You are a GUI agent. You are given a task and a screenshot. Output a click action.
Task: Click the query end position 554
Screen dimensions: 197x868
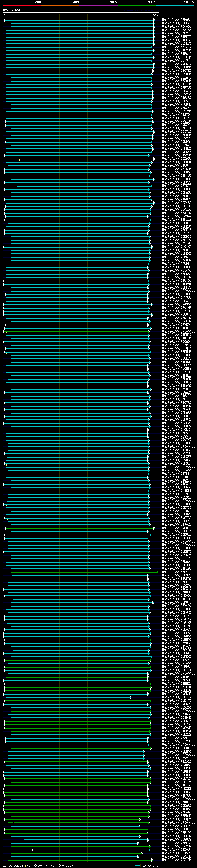click(x=155, y=15)
